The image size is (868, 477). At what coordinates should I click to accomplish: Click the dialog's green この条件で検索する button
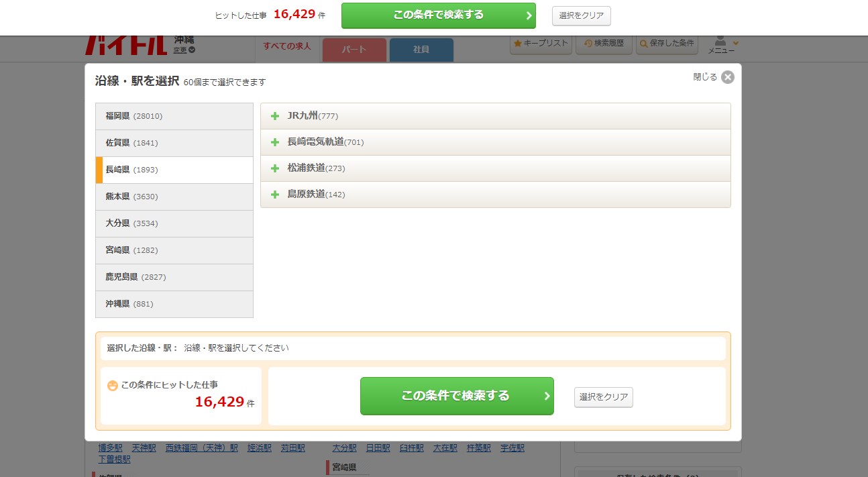(x=457, y=396)
